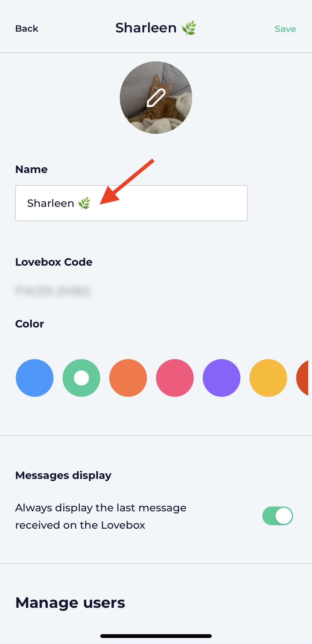Select the green color swatch

81,378
